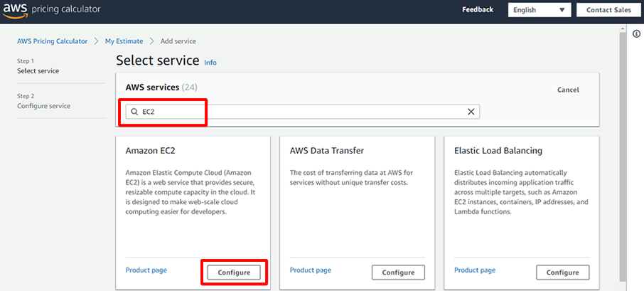Open the Info link beside Select service
Screen dimensions: 644x291
(x=210, y=63)
